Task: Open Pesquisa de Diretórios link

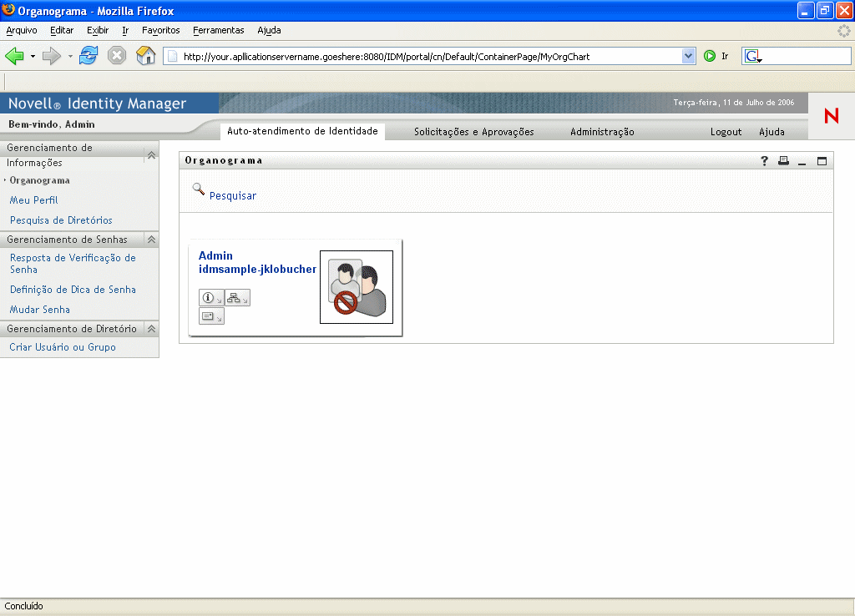Action: tap(61, 220)
